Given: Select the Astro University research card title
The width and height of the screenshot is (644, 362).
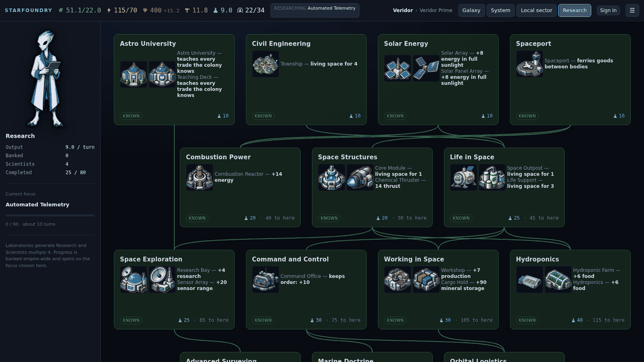Looking at the screenshot, I should [148, 43].
